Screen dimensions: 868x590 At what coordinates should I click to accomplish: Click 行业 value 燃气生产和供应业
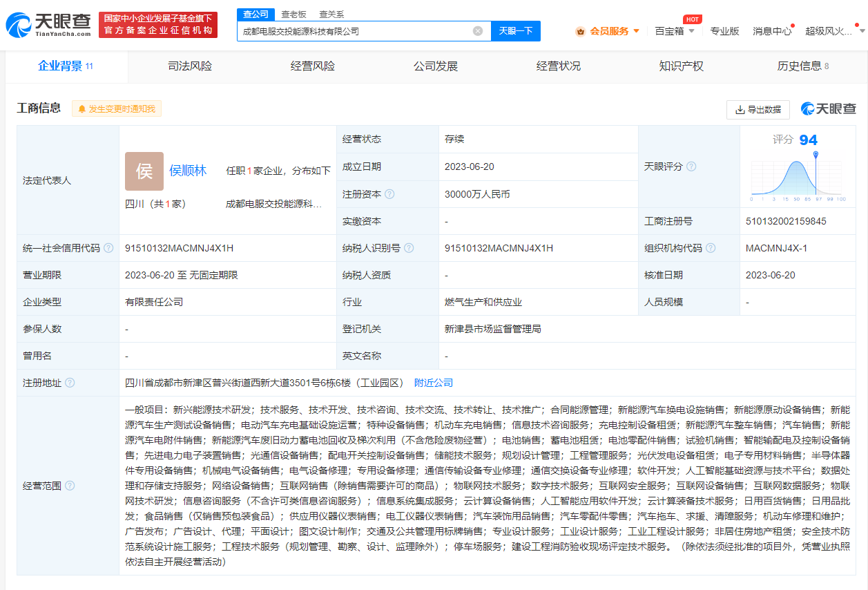[483, 302]
